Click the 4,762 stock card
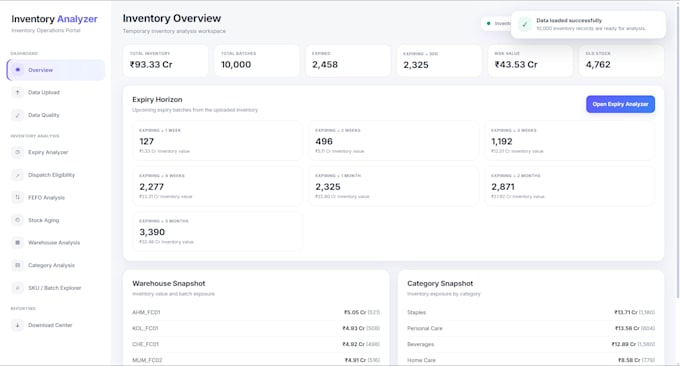Screen dimensions: 680x366 621,61
